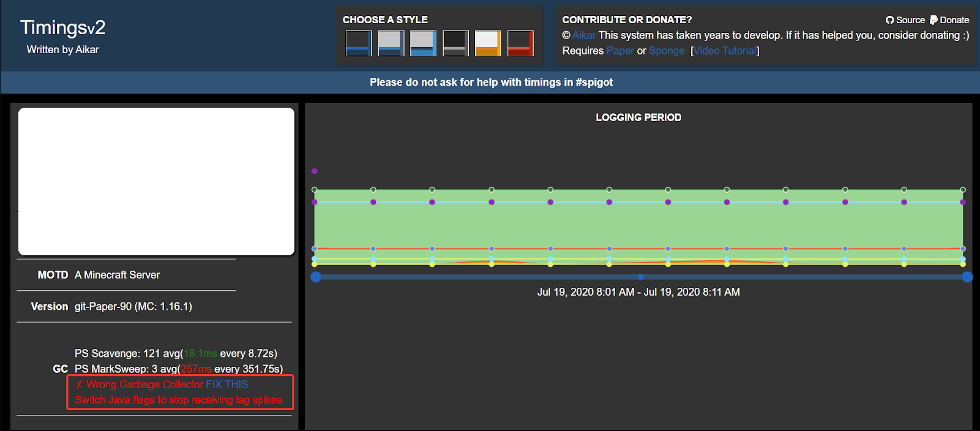This screenshot has width=980, height=431.
Task: Open the Sponge link
Action: [x=667, y=51]
